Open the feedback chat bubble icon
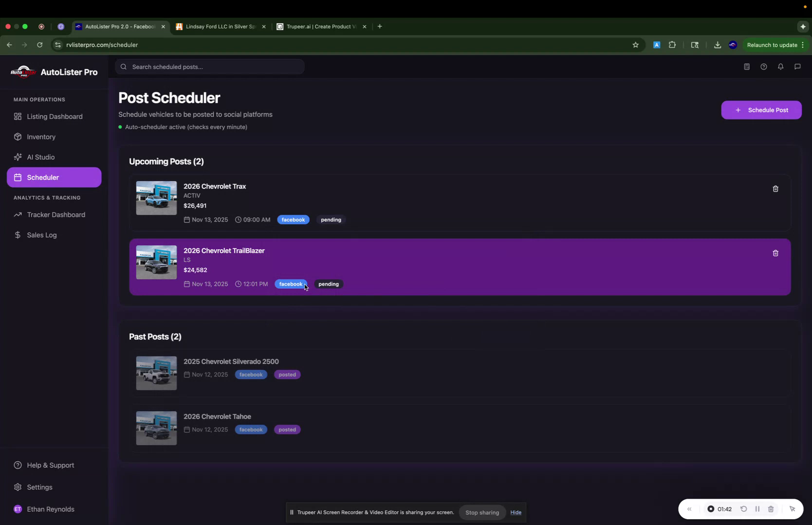Viewport: 812px width, 525px height. [797, 67]
